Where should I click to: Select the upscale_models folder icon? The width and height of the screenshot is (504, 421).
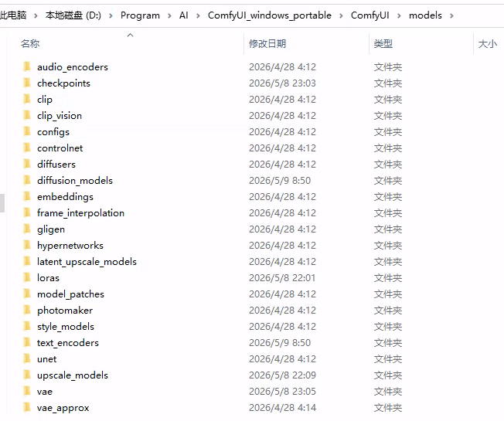(27, 375)
